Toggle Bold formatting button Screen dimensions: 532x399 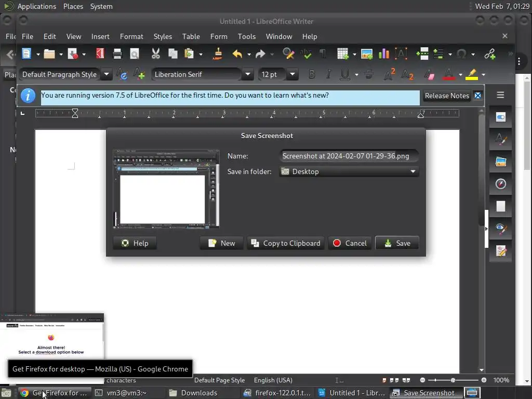tap(312, 74)
